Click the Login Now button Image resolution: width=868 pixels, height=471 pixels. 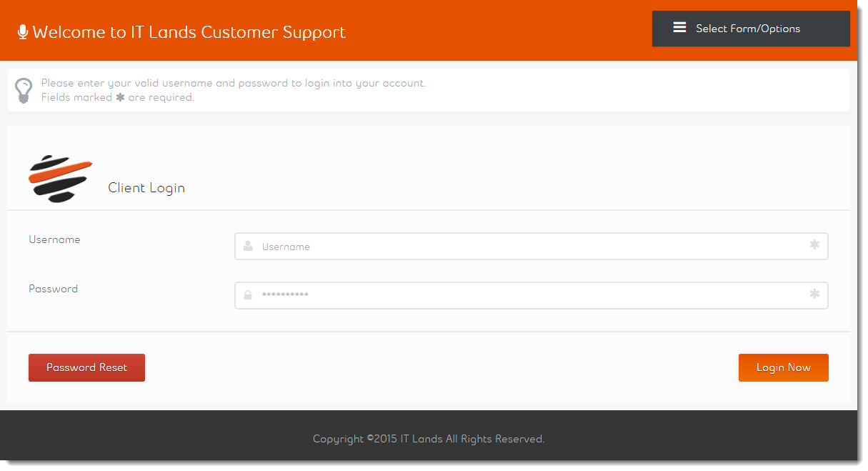784,367
